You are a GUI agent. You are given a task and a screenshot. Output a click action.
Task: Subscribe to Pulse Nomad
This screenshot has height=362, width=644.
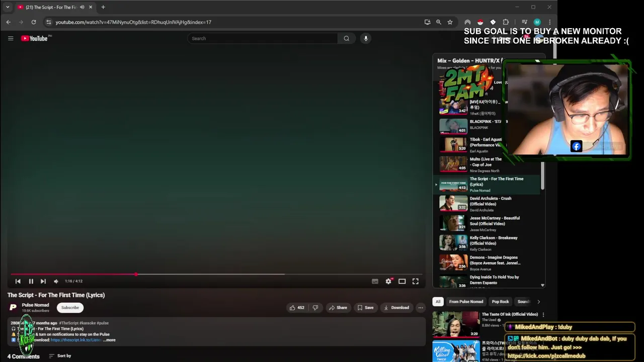coord(70,308)
